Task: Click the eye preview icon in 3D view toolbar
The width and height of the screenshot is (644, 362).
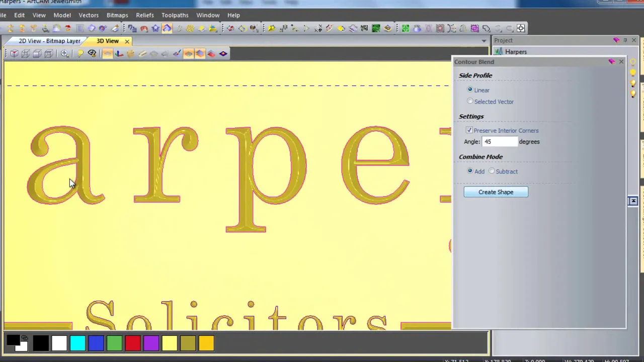Action: (x=92, y=53)
